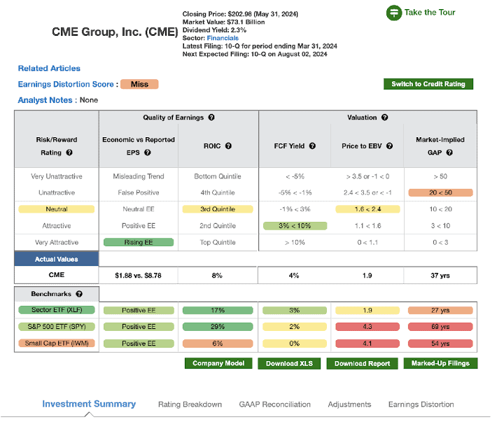Image resolution: width=504 pixels, height=424 pixels.
Task: Click the XLF 27 yrs GAP cell
Action: coord(440,311)
